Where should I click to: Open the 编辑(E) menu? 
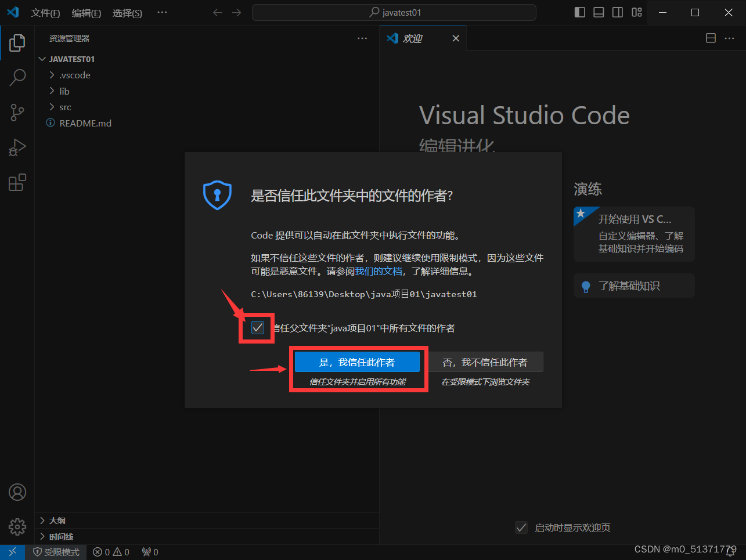87,13
